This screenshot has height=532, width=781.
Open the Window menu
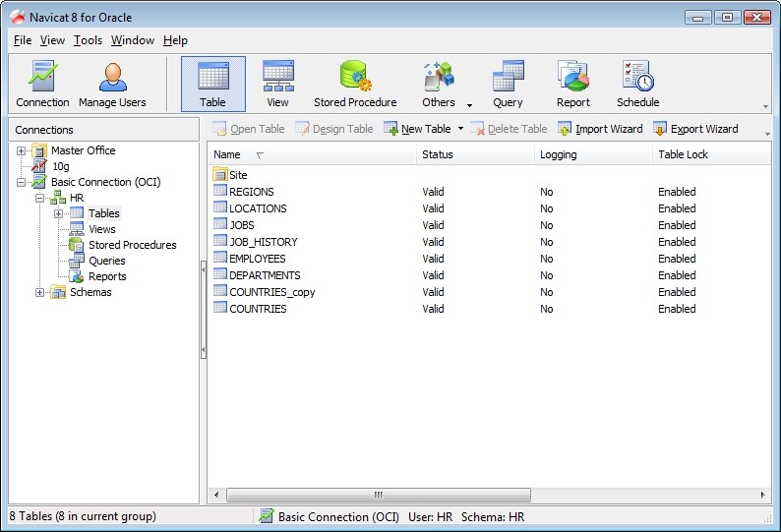(x=133, y=40)
